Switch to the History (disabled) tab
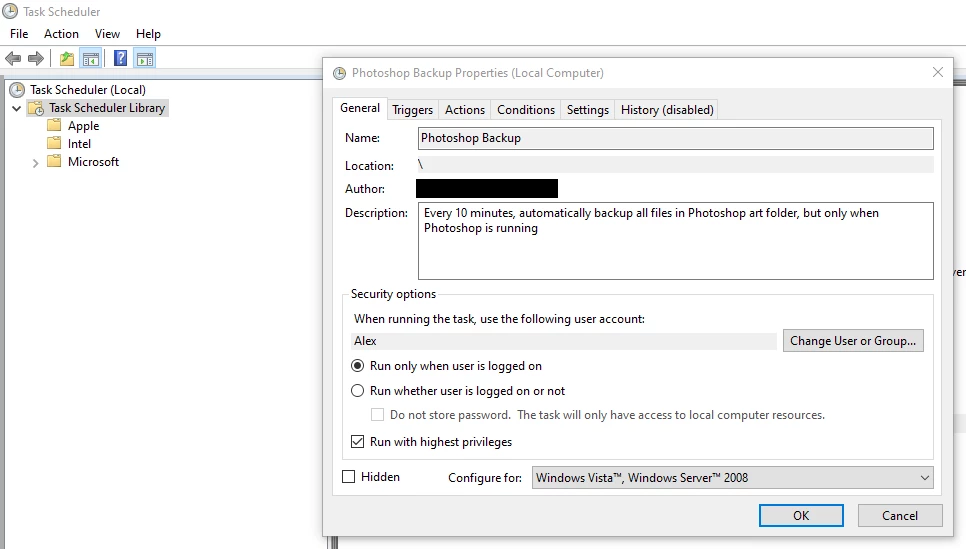Image resolution: width=966 pixels, height=549 pixels. coord(667,110)
